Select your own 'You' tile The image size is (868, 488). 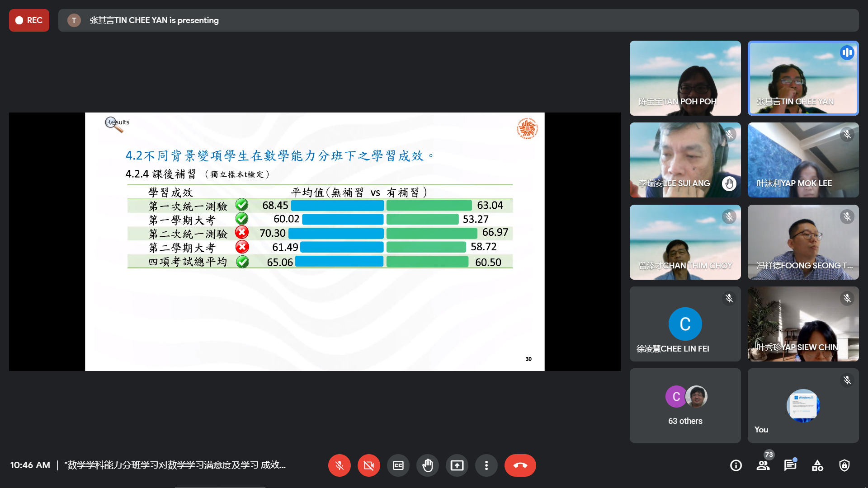(x=803, y=406)
